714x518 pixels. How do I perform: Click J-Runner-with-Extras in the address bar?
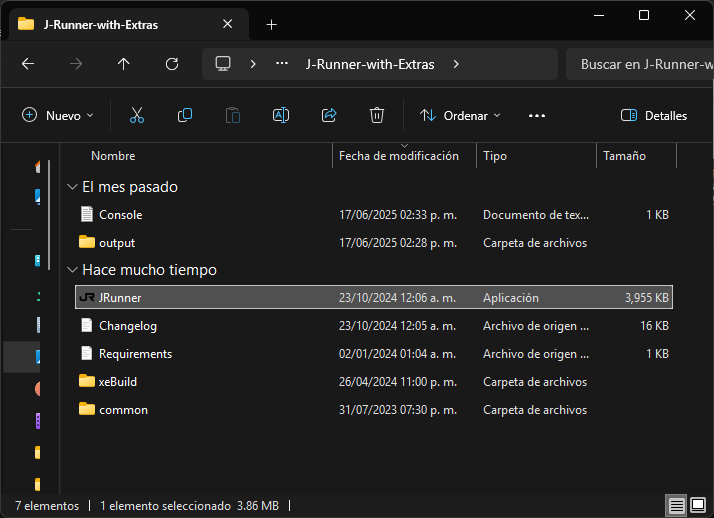coord(370,64)
